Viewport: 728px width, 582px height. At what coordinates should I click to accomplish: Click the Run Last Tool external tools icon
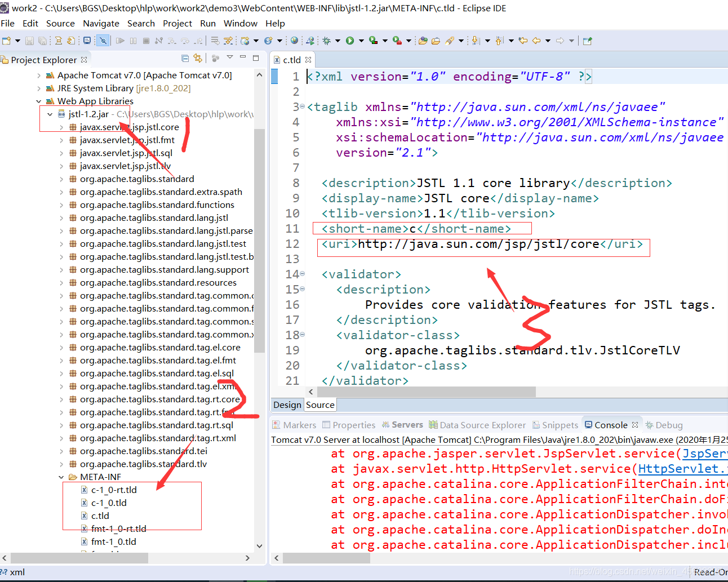397,41
